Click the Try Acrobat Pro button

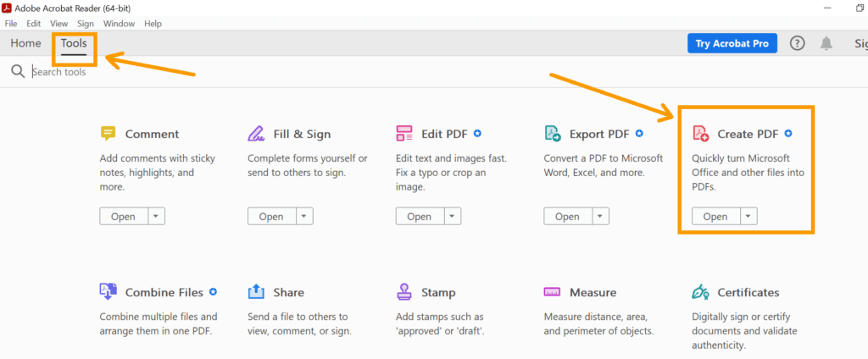[732, 44]
